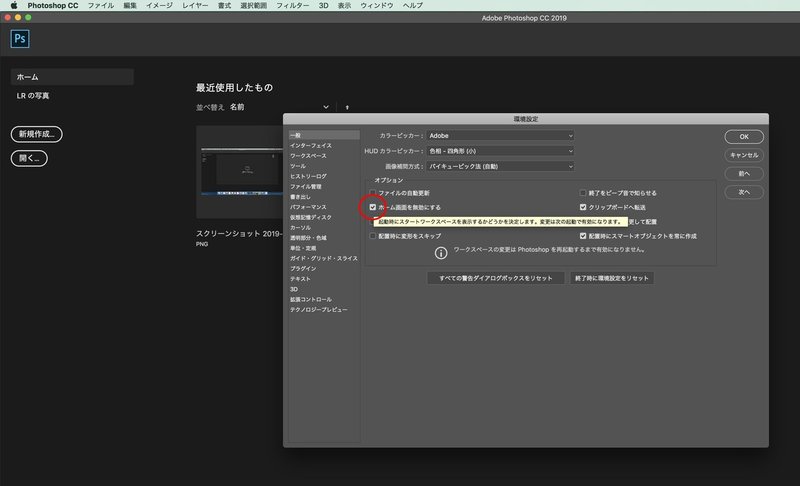Open the Apple menu
The height and width of the screenshot is (486, 800).
coord(14,5)
